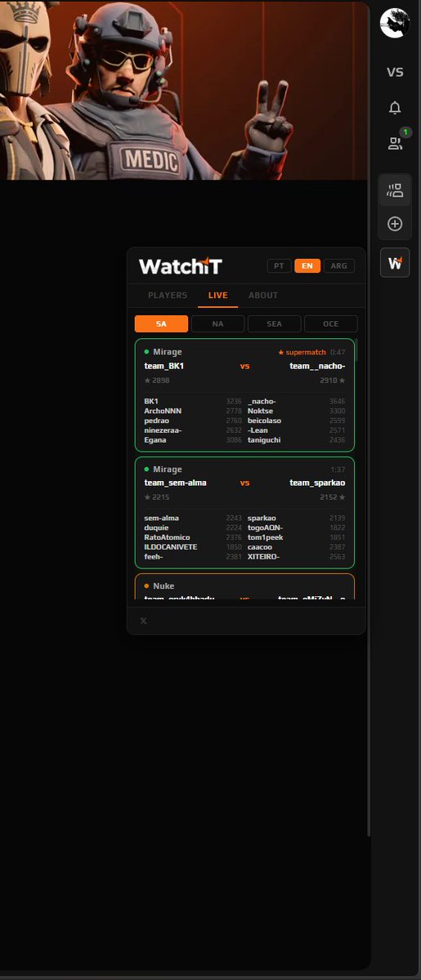This screenshot has height=980, width=421.
Task: Filter live matches by OCE region
Action: 330,324
